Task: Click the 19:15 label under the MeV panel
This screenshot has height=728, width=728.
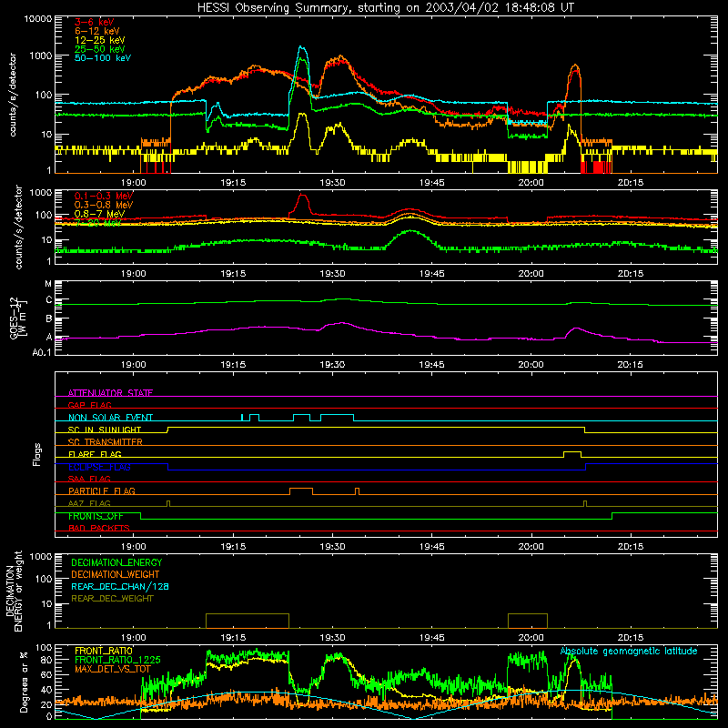Action: click(233, 274)
